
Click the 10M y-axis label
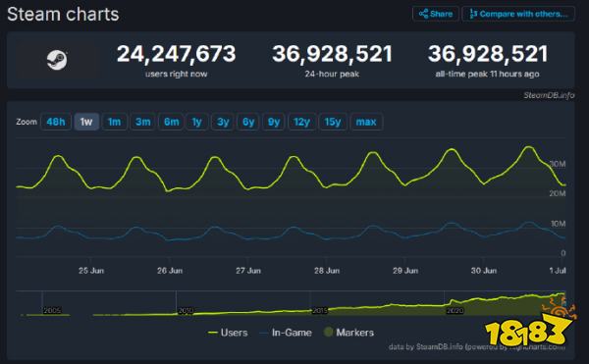click(559, 224)
